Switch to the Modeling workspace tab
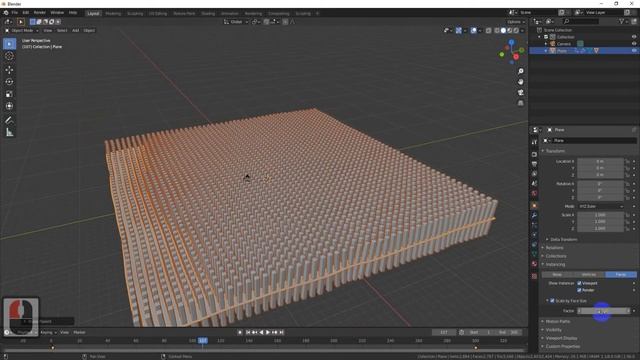640x360 pixels. tap(113, 13)
